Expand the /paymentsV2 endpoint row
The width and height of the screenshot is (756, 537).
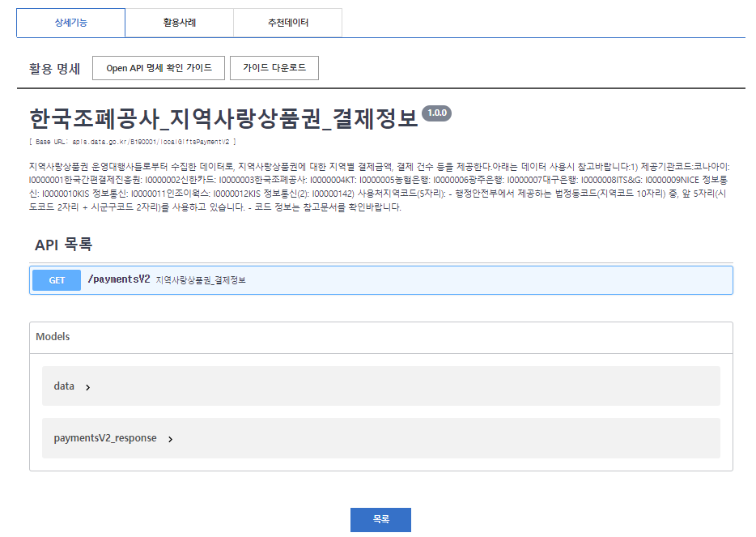(x=381, y=280)
